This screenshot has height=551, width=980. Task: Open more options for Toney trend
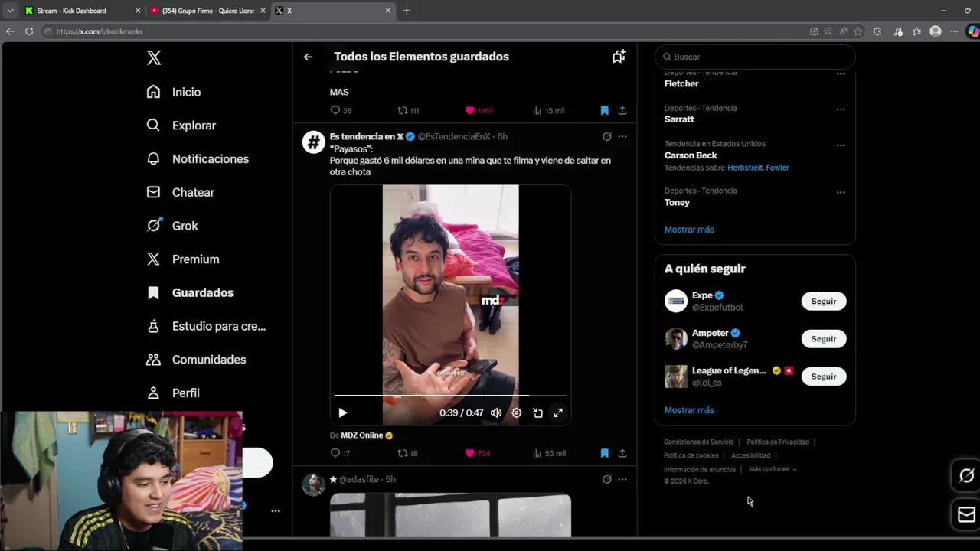pos(841,192)
